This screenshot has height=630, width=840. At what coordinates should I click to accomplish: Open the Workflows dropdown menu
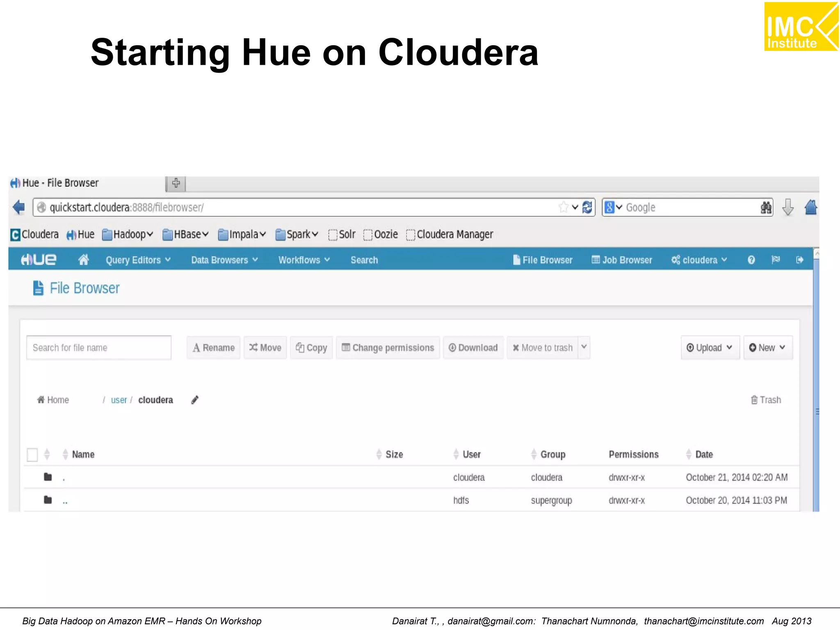point(304,260)
